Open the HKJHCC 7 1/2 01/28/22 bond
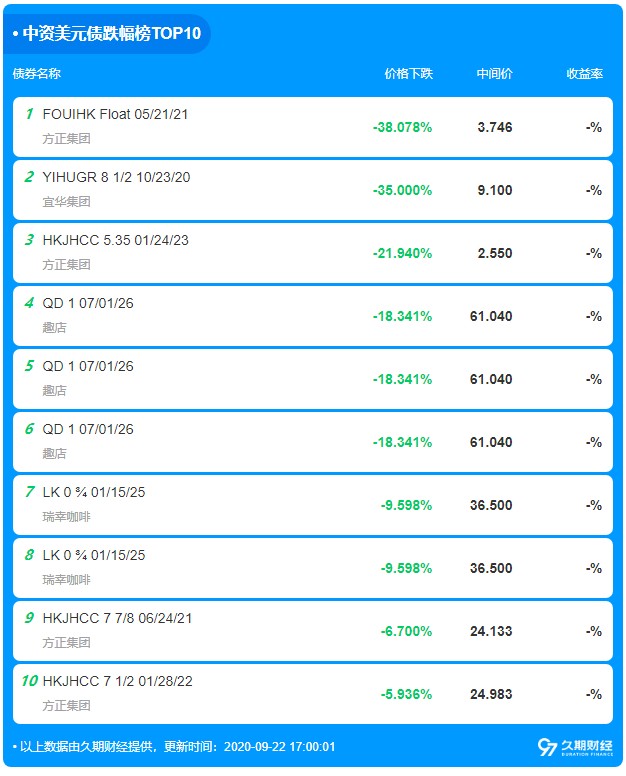This screenshot has width=626, height=776. (x=313, y=694)
